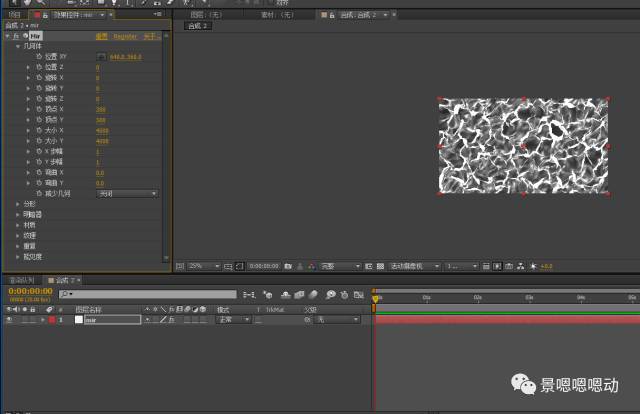Expand the 纹理 group
640x414 pixels.
[18, 236]
